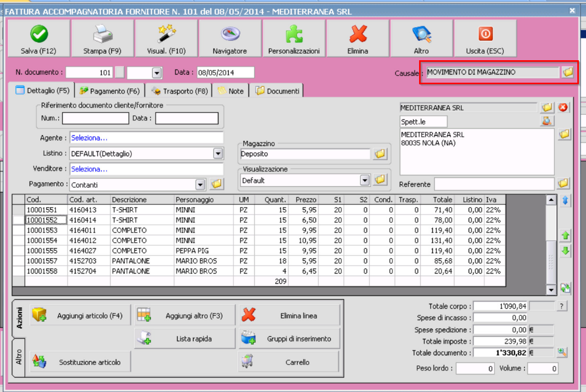Image resolution: width=586 pixels, height=392 pixels.
Task: Open the folder icon beside the address box
Action: tap(565, 134)
